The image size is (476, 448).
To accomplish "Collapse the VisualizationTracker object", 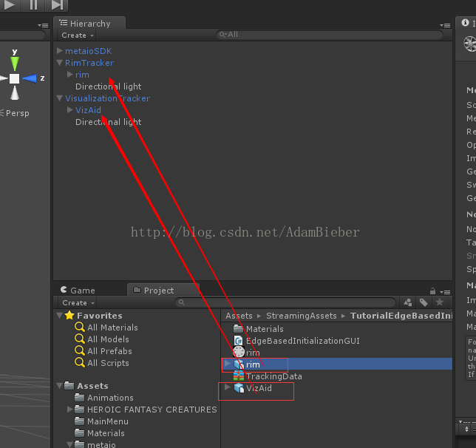I will (x=60, y=98).
